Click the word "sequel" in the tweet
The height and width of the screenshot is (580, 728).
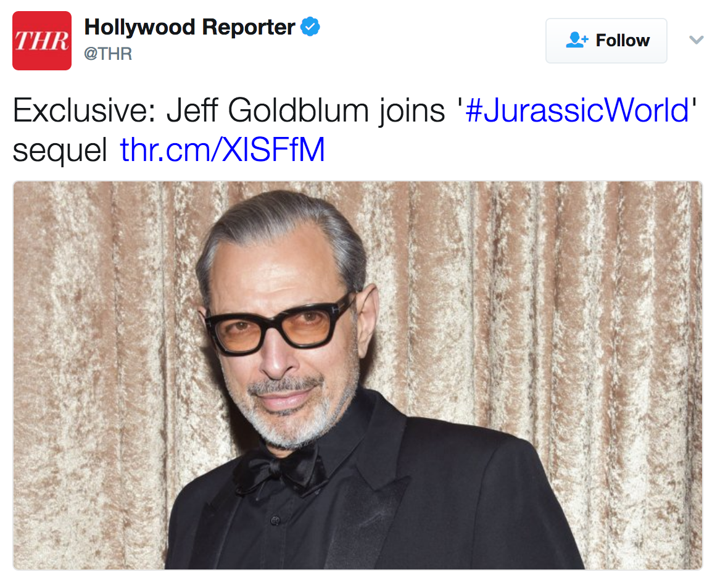(59, 151)
